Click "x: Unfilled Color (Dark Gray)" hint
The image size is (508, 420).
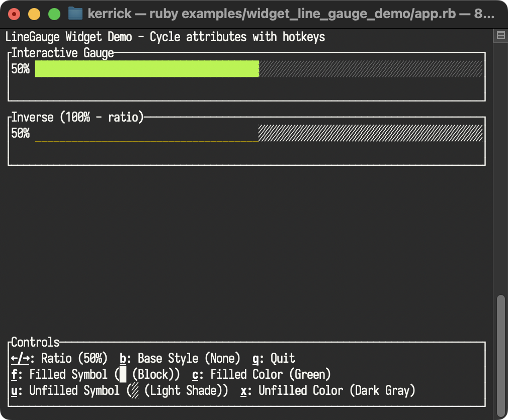tap(328, 390)
